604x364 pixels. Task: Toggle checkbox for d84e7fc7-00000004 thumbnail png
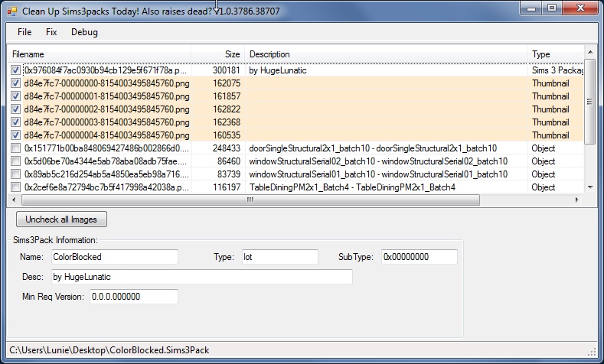[16, 135]
